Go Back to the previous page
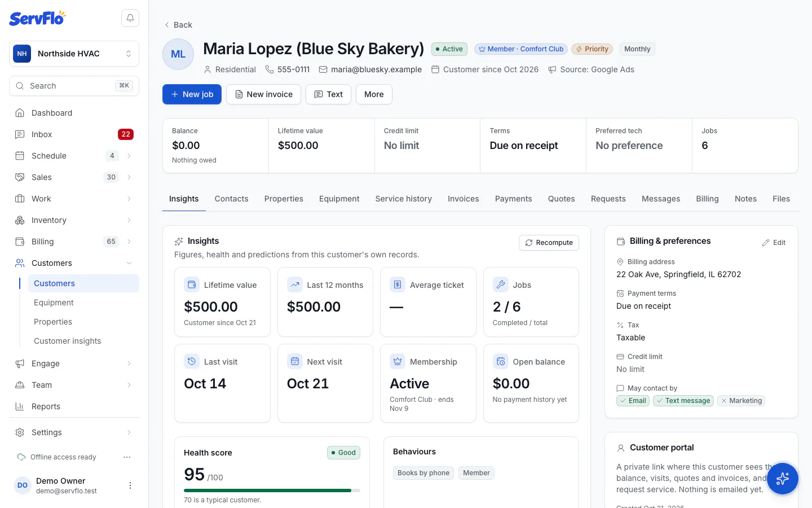Viewport: 812px width, 508px height. pos(178,25)
